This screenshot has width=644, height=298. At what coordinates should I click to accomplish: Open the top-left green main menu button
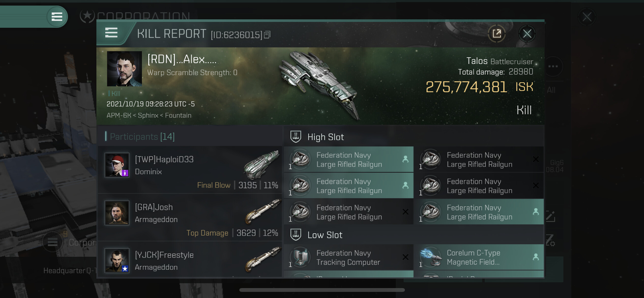[x=57, y=17]
